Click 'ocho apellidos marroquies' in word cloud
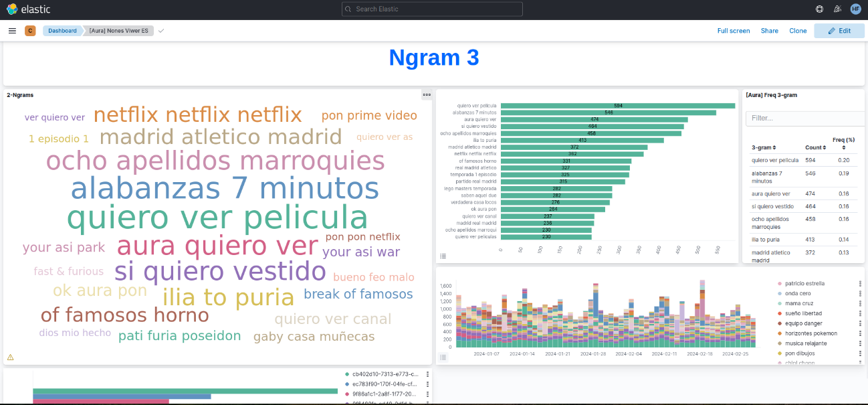The width and height of the screenshot is (868, 405). (x=215, y=161)
